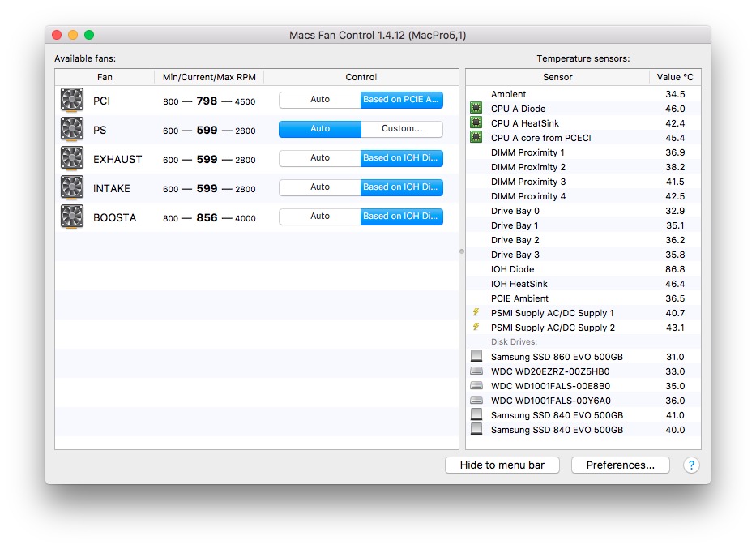Click the IOH Diode value 86.8
This screenshot has width=756, height=549.
(x=675, y=268)
